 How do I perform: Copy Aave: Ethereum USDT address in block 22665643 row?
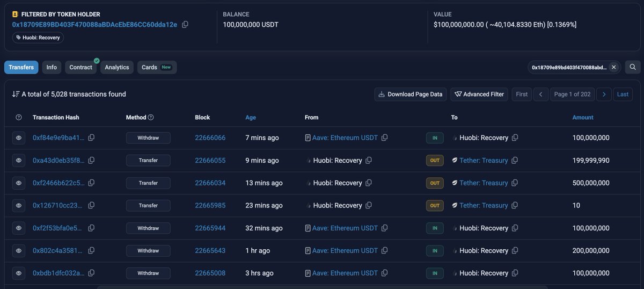pyautogui.click(x=385, y=251)
